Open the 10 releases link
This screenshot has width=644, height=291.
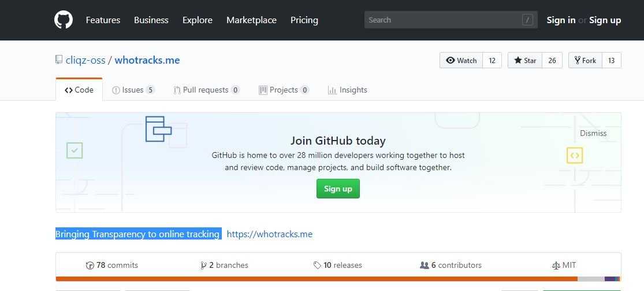pyautogui.click(x=338, y=265)
